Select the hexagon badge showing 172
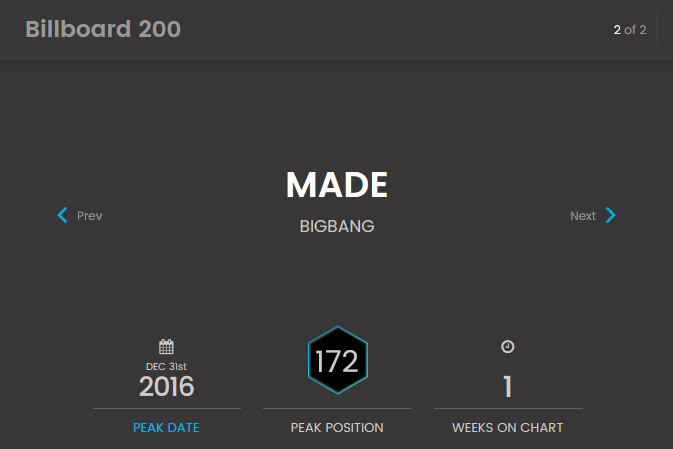This screenshot has width=673, height=449. 338,361
